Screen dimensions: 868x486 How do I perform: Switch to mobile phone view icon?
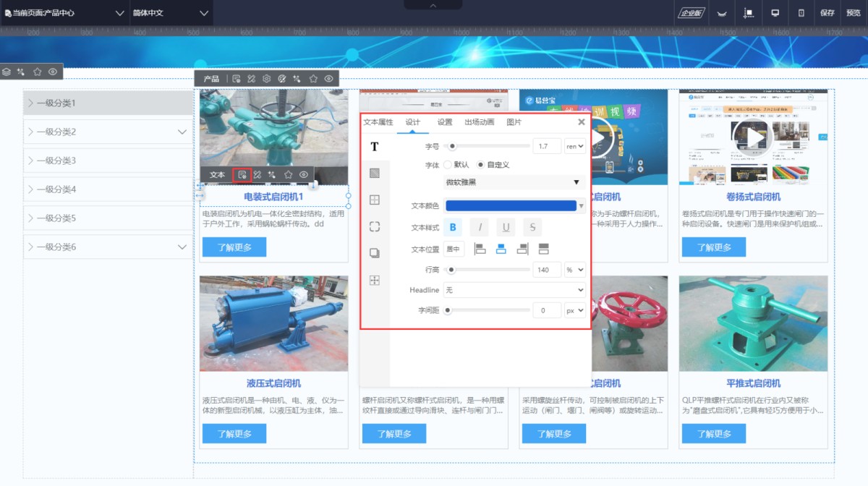(x=801, y=13)
